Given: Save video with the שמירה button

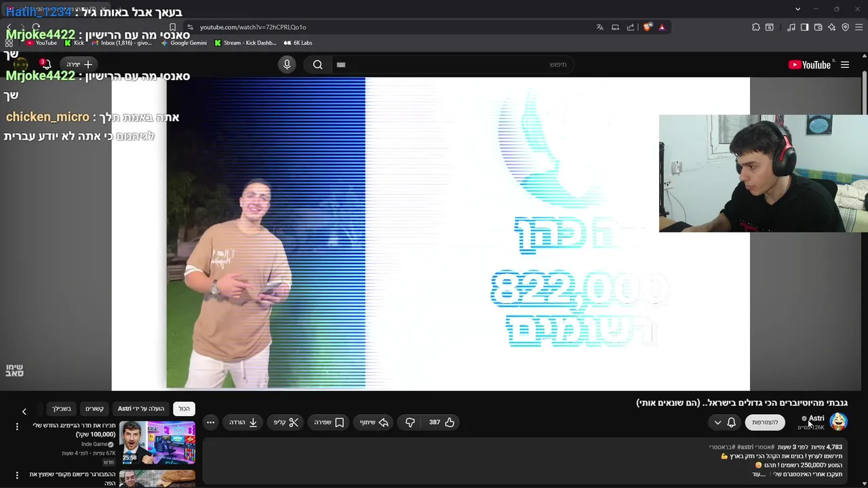Looking at the screenshot, I should point(329,422).
